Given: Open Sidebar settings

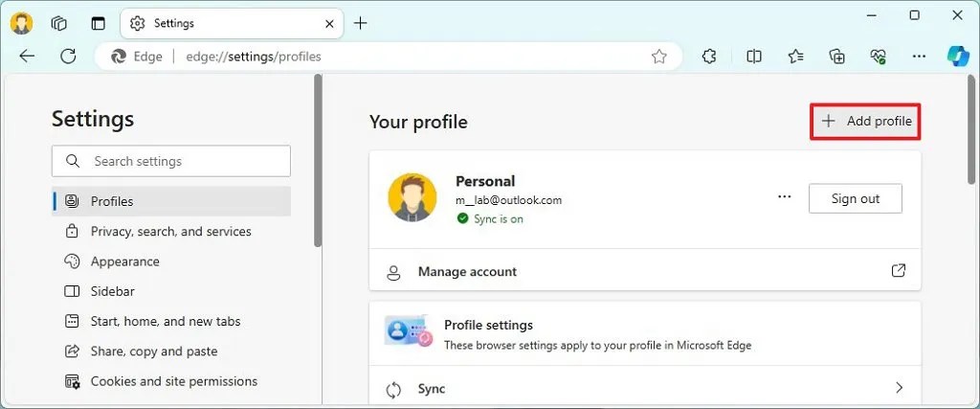Looking at the screenshot, I should pos(171,291).
